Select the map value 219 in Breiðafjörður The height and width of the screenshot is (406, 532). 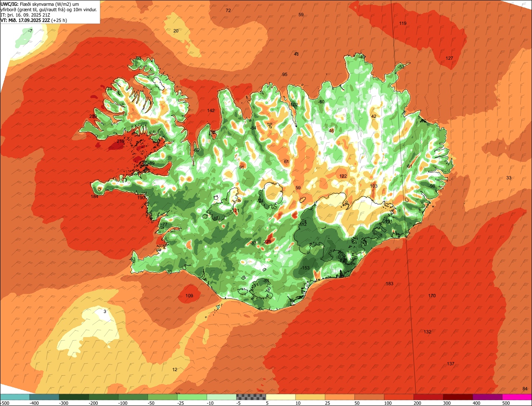pos(121,142)
